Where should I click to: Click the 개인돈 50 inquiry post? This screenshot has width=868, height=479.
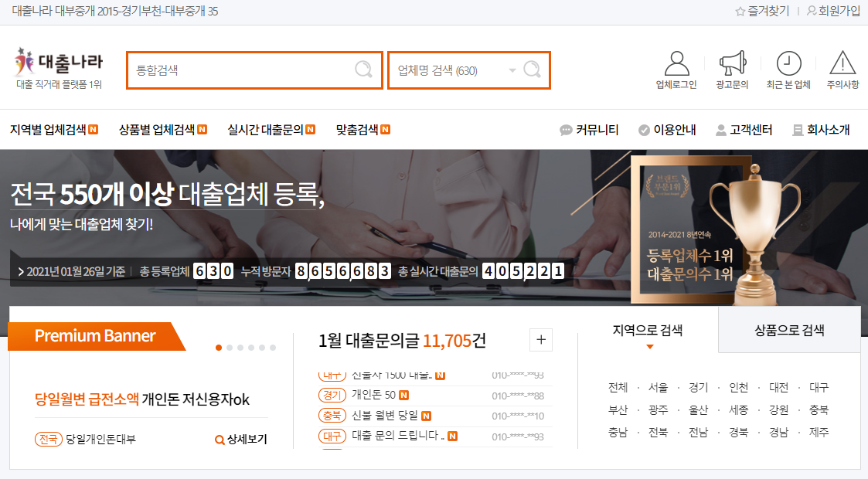point(373,395)
